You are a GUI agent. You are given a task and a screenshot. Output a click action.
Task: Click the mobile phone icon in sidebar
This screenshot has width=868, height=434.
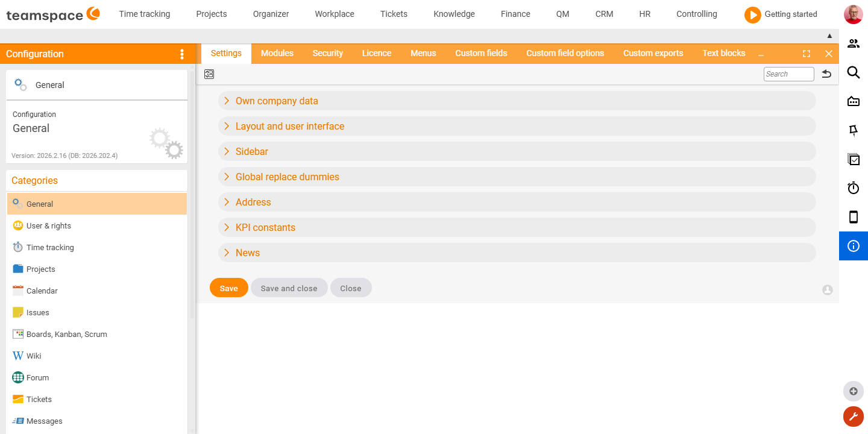854,217
